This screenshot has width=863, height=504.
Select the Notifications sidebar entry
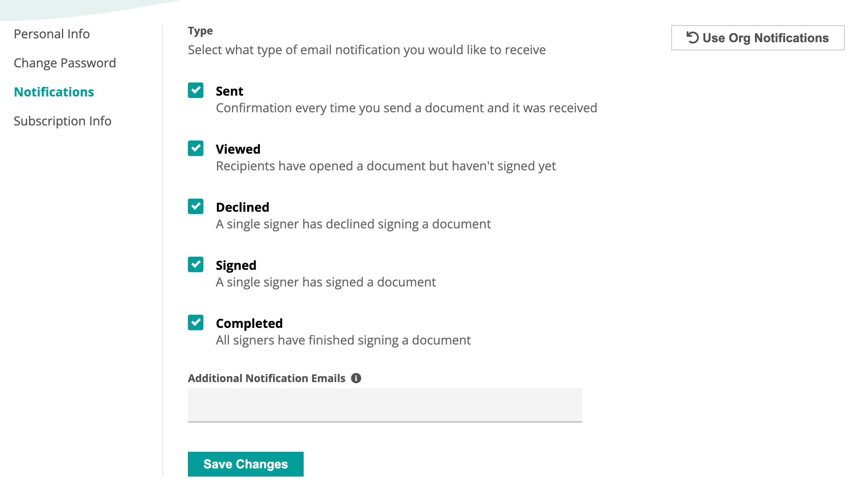tap(54, 92)
